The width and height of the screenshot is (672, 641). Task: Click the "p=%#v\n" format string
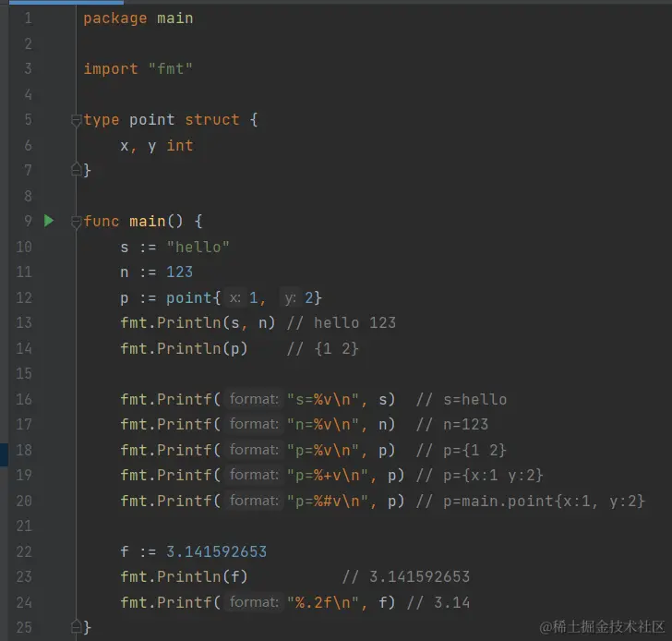(328, 501)
